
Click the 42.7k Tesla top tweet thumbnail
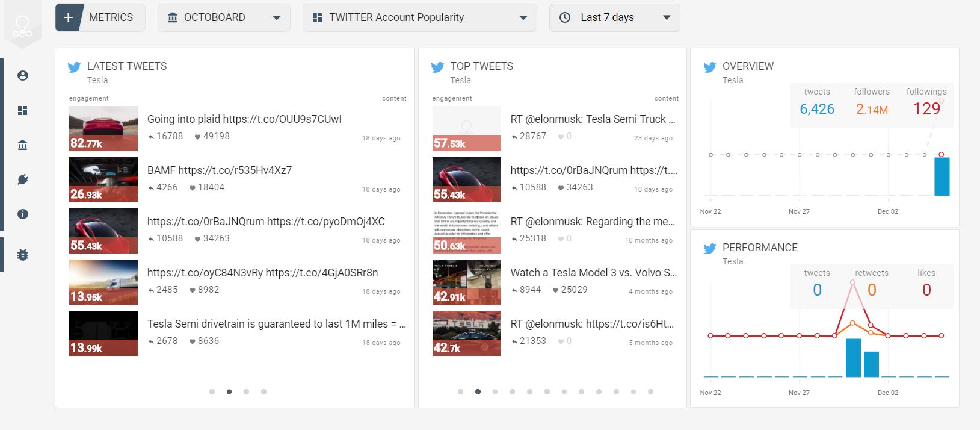(466, 333)
